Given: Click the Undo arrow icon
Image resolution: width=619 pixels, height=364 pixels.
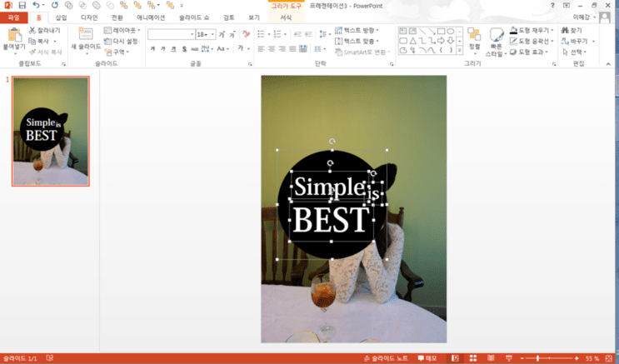Looking at the screenshot, I should pyautogui.click(x=36, y=5).
